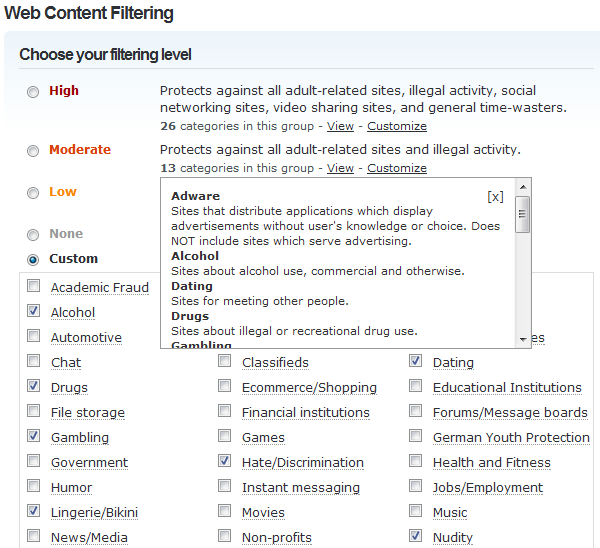Image resolution: width=600 pixels, height=548 pixels.
Task: Uncheck the Hate/Discrimination checkbox
Action: point(225,462)
